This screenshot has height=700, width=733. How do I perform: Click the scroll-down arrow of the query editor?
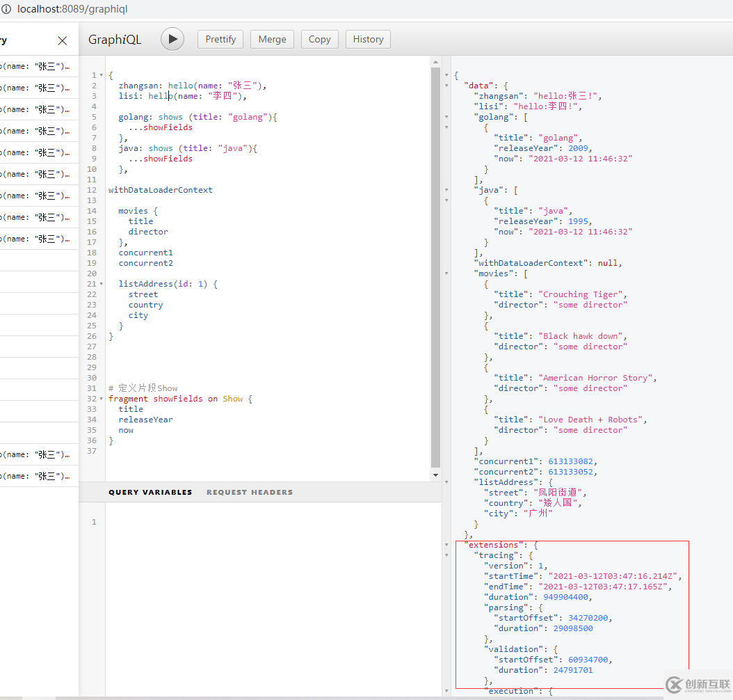pyautogui.click(x=435, y=475)
